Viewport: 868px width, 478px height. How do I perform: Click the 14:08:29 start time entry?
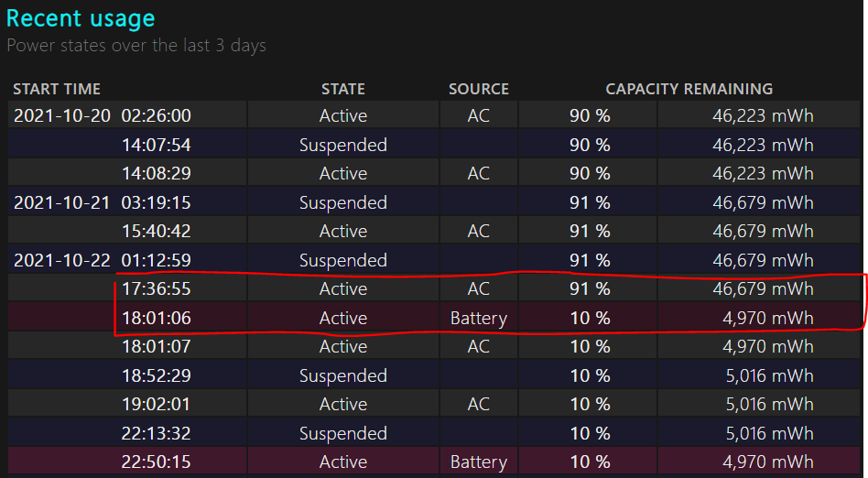(x=156, y=173)
